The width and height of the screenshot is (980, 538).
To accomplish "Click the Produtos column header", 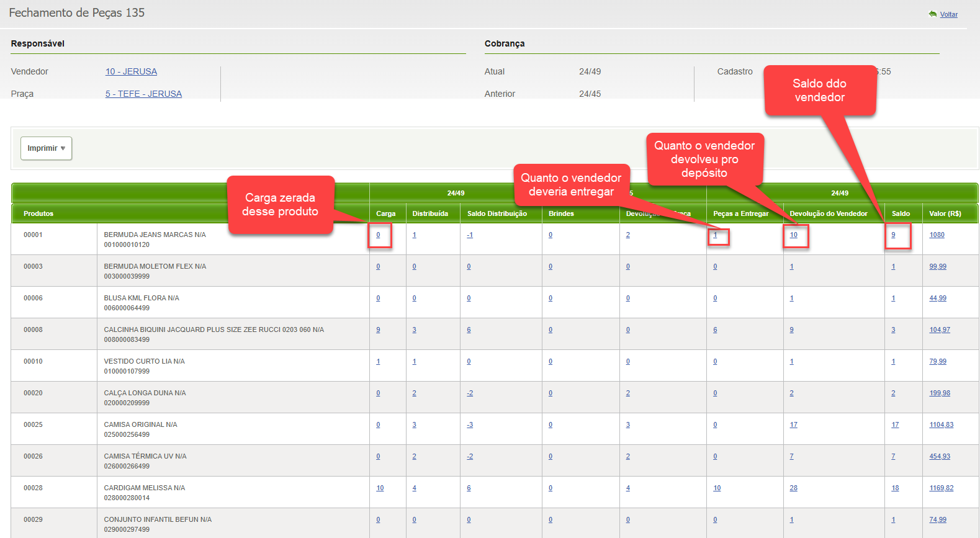I will (x=38, y=213).
